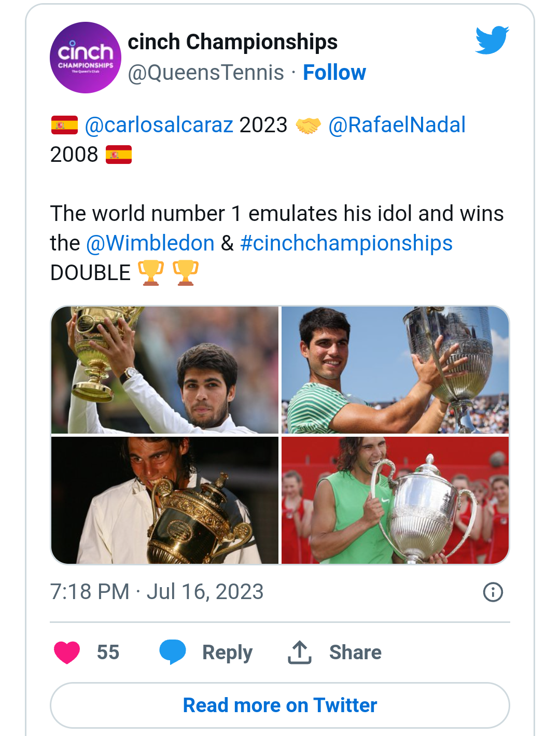Click the tweet info circle icon
Viewport: 560px width, 736px height.
(x=493, y=592)
